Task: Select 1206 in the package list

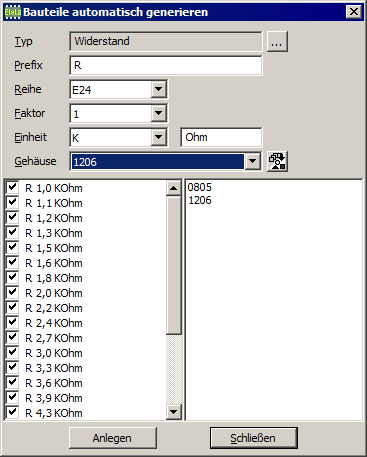Action: click(x=199, y=200)
